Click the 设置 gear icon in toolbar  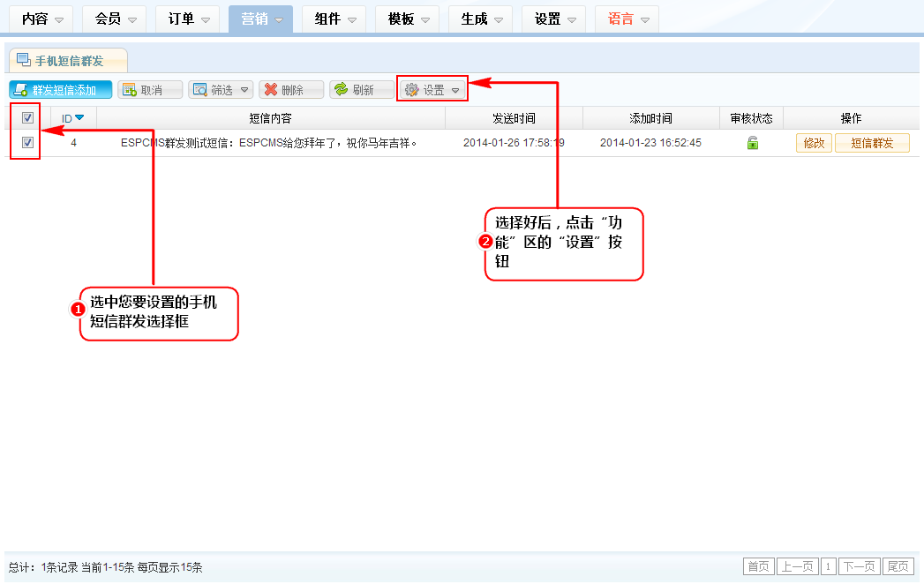click(x=411, y=90)
